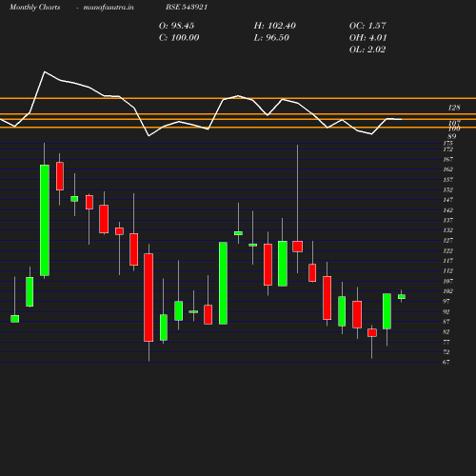Viewport: 476px width, 476px height.
Task: Click price axis label 152
Action: tap(447, 189)
